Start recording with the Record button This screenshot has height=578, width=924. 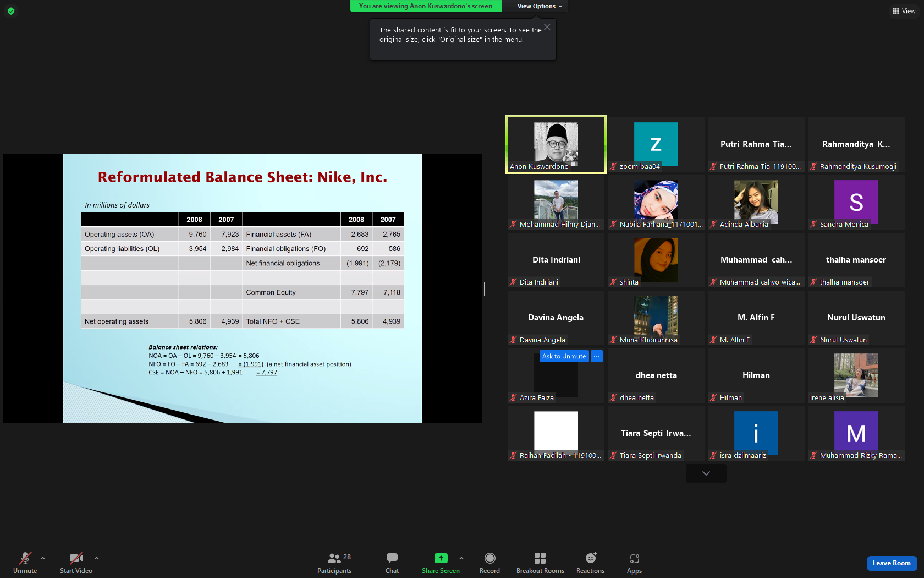490,563
